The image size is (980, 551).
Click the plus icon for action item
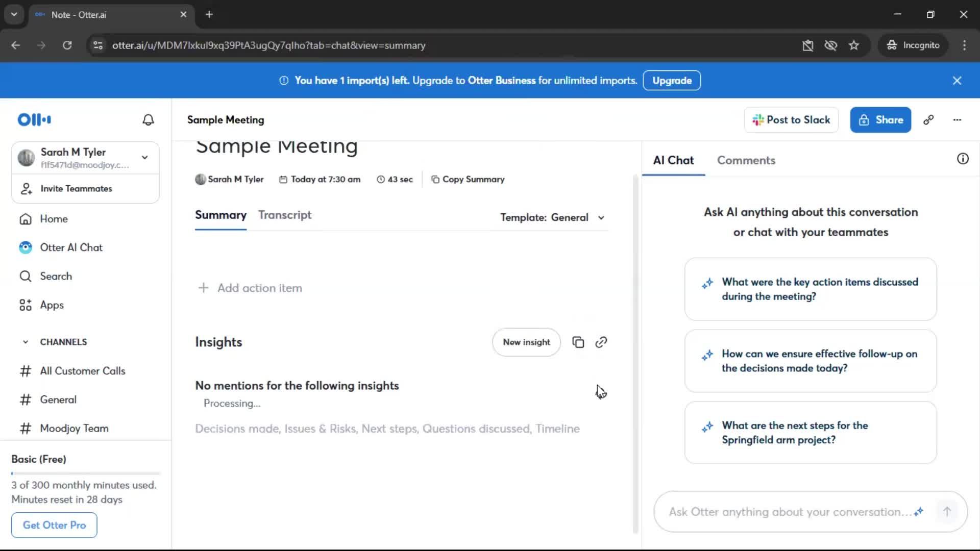point(203,288)
